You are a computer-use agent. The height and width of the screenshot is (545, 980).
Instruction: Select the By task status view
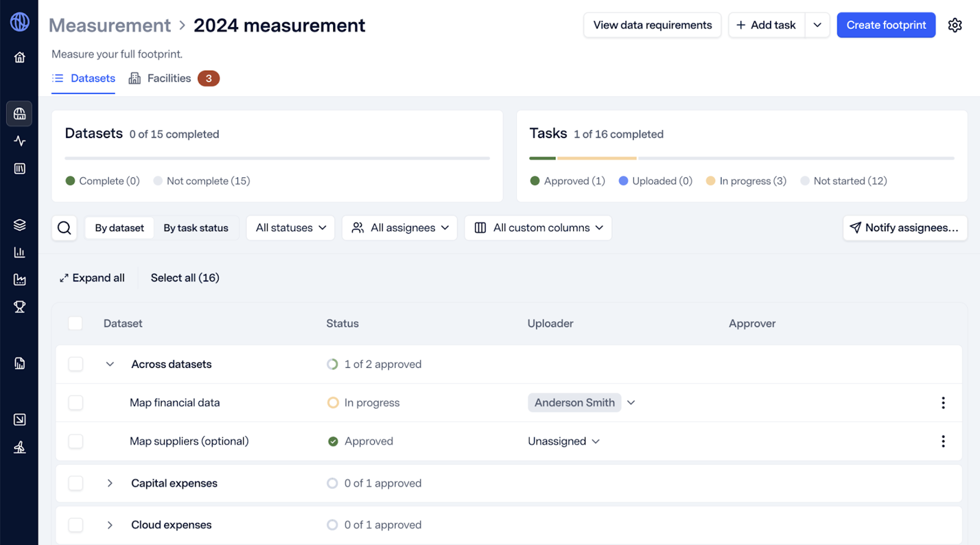(x=195, y=228)
